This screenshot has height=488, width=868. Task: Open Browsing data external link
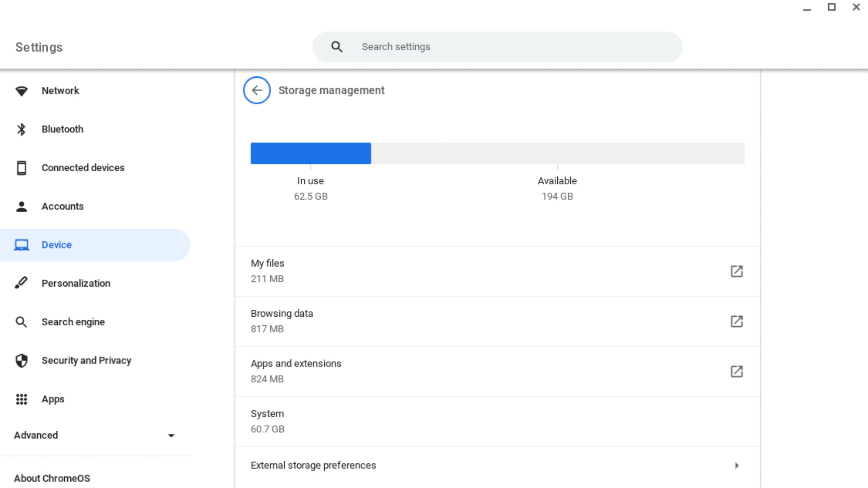pyautogui.click(x=737, y=321)
